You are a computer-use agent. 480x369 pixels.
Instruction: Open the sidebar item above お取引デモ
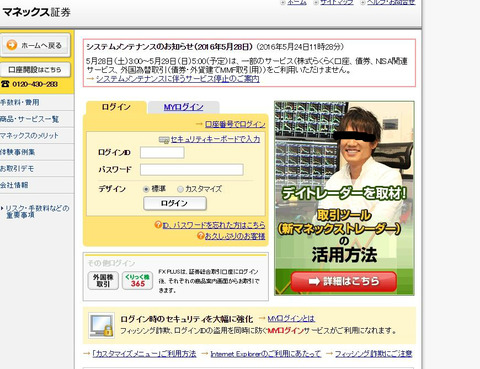18,152
